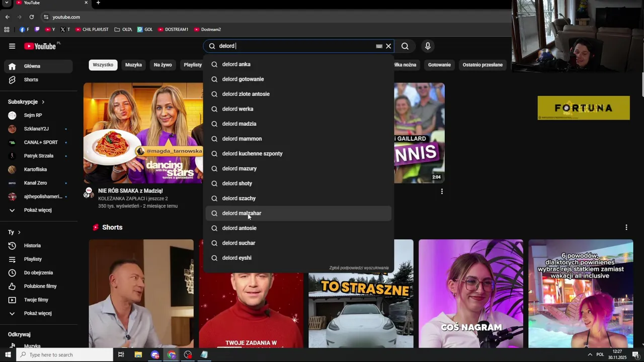Pick the suggestion delord anka
The image size is (644, 362).
click(x=298, y=64)
